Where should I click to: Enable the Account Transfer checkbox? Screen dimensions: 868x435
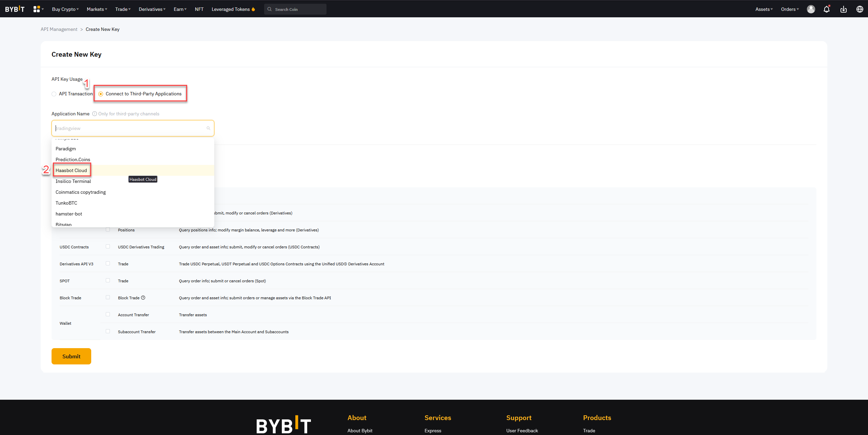pyautogui.click(x=108, y=314)
